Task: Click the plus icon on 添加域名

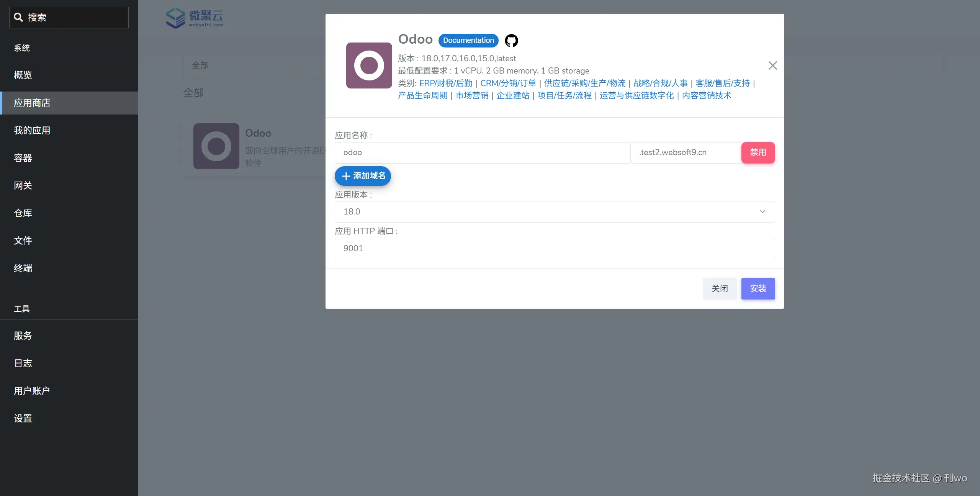Action: (x=346, y=176)
